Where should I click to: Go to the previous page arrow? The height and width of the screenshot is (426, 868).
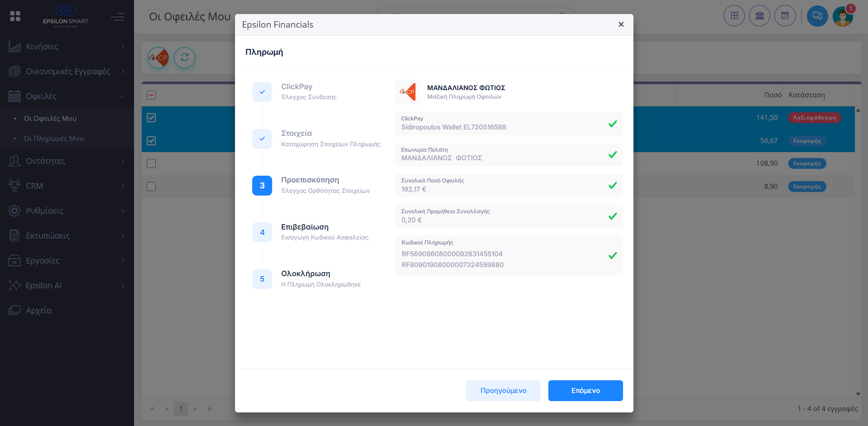[167, 409]
